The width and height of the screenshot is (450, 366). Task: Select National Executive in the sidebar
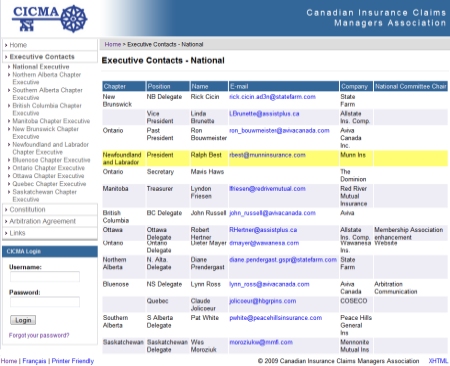41,67
